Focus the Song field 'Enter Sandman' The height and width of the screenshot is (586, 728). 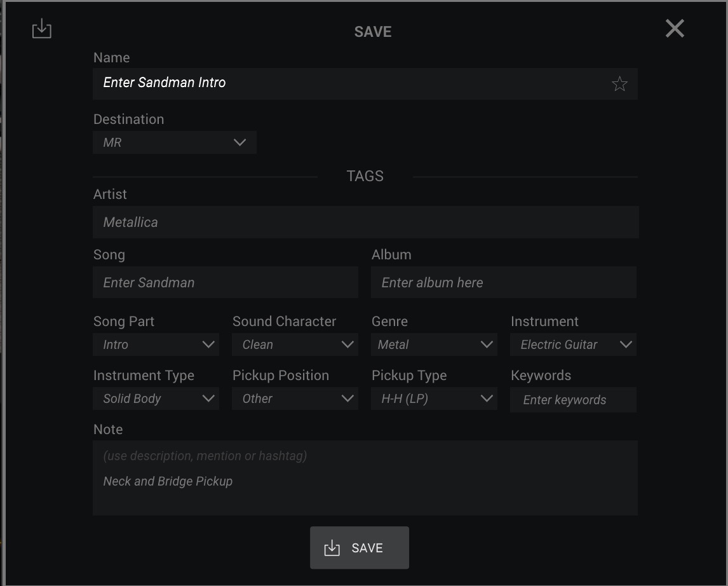coord(225,282)
